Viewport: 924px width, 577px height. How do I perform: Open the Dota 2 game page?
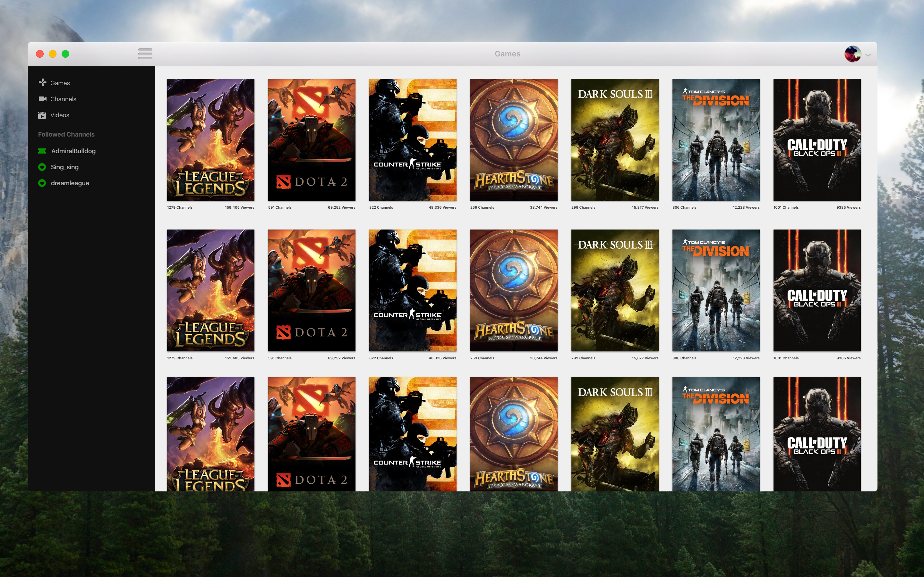312,140
